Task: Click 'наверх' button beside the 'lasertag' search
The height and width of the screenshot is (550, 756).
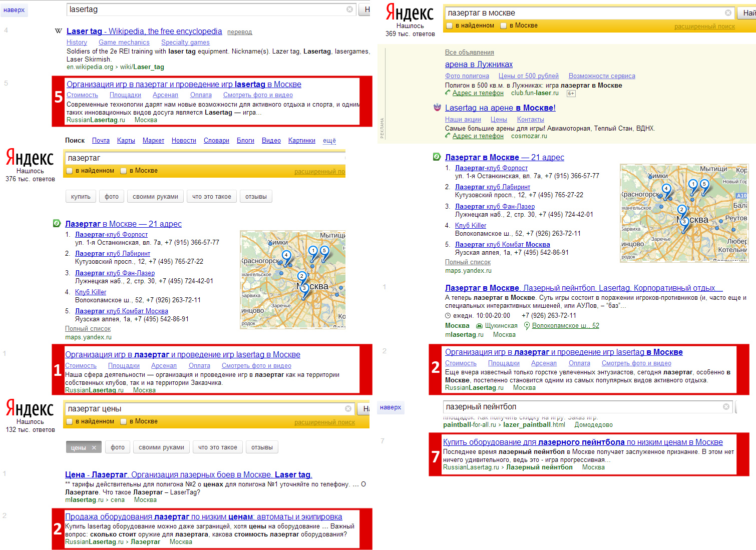Action: 14,10
